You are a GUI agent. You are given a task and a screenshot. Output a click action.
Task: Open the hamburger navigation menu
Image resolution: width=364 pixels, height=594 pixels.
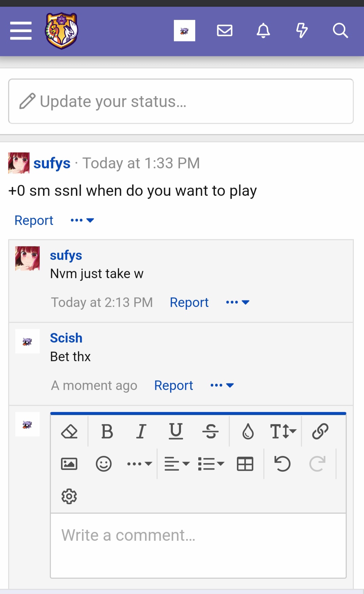coord(21,31)
